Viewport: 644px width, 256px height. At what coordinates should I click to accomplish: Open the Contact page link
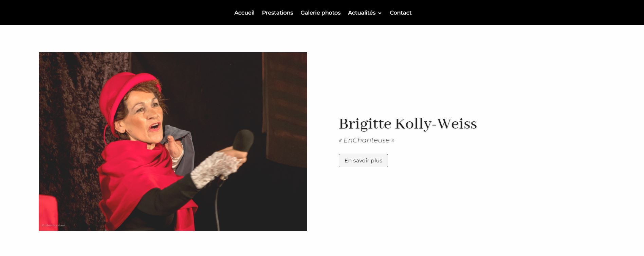click(401, 13)
